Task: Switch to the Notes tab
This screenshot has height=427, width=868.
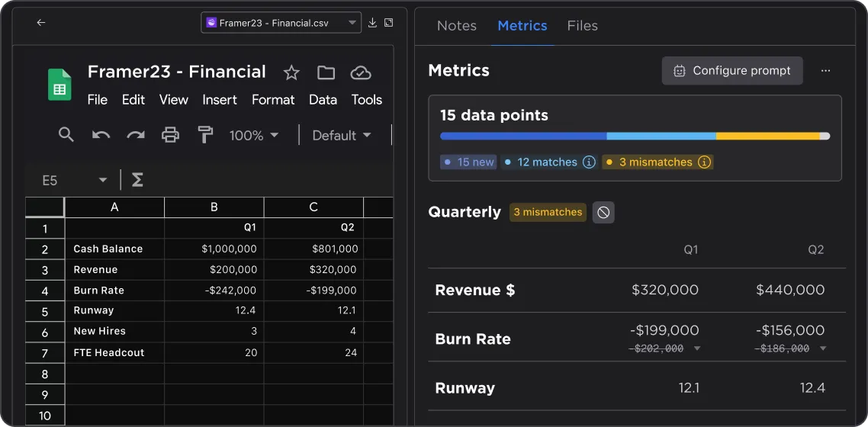Action: coord(457,25)
